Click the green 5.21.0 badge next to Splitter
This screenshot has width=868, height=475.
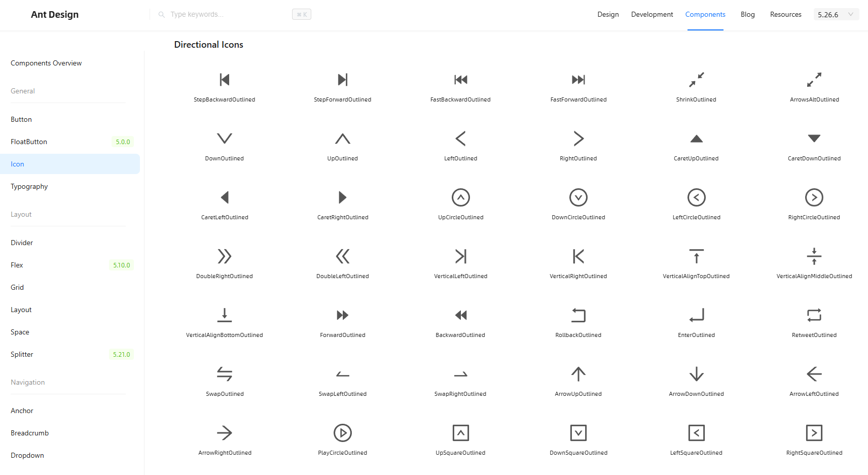(121, 354)
